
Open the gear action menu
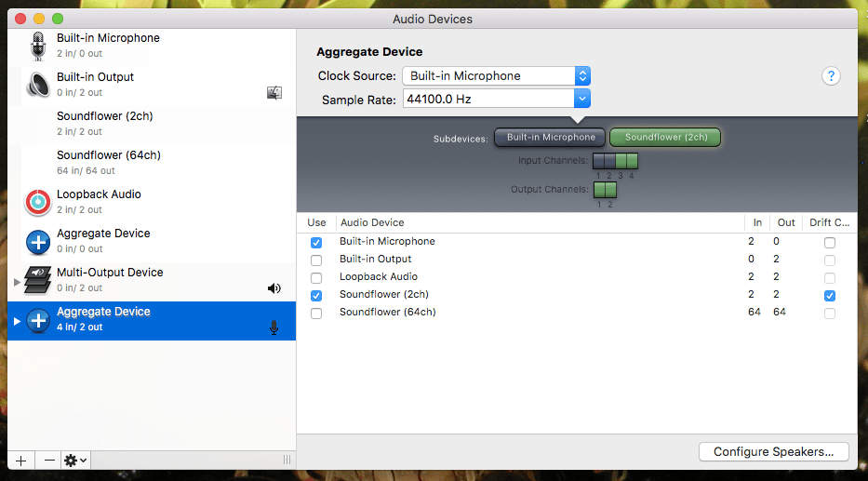[75, 461]
